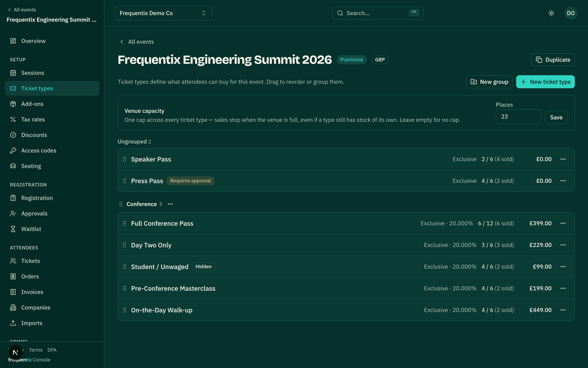The width and height of the screenshot is (588, 368).
Task: Click the Press Pass ticket name
Action: coord(147,181)
